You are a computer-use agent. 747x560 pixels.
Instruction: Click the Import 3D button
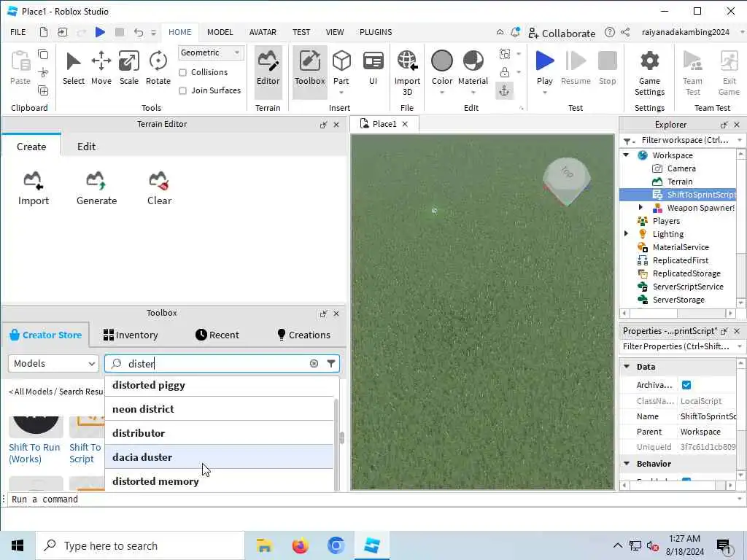[x=407, y=73]
